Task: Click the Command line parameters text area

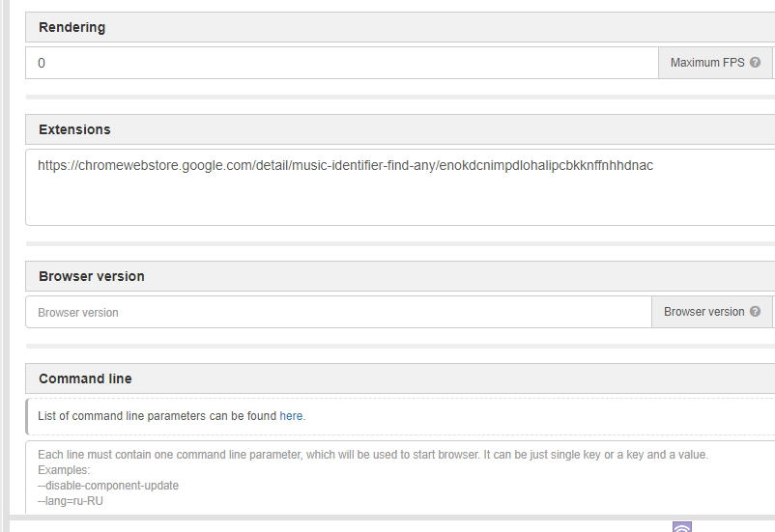Action: click(400, 477)
